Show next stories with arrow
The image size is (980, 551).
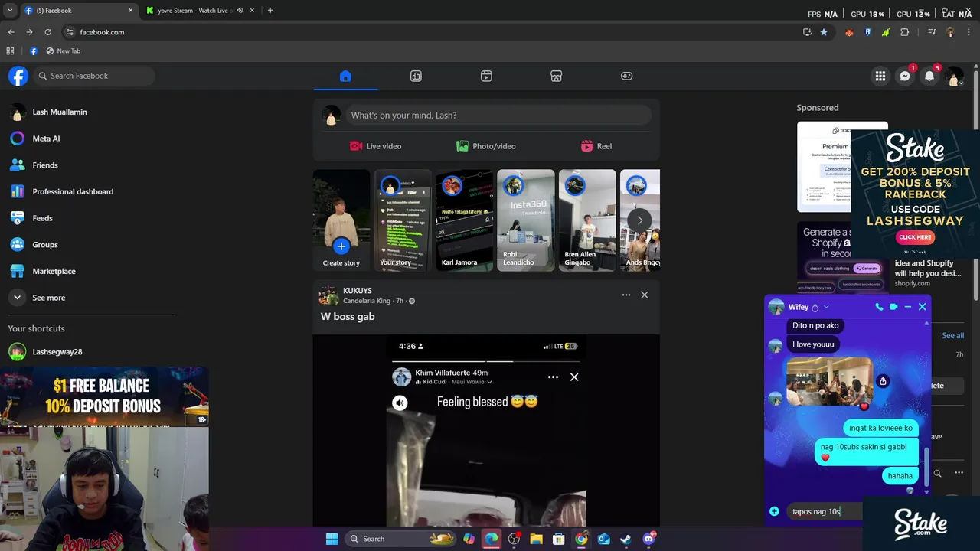pyautogui.click(x=640, y=220)
